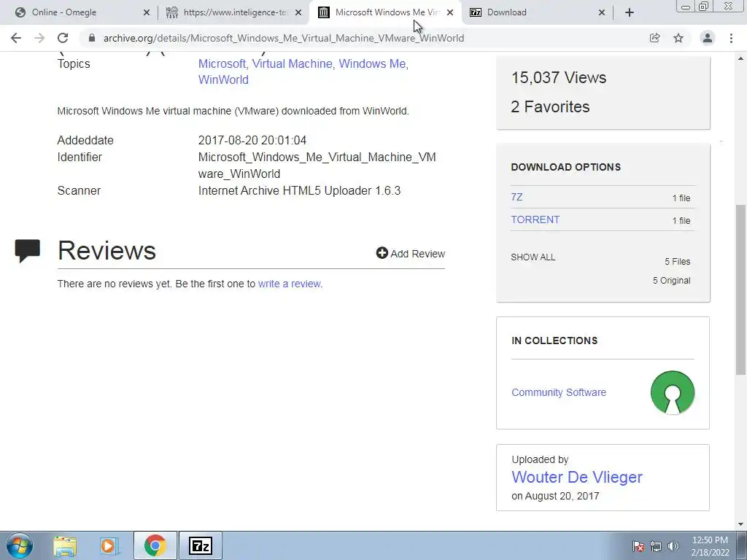
Task: Close the Omegle tab
Action: coord(146,13)
